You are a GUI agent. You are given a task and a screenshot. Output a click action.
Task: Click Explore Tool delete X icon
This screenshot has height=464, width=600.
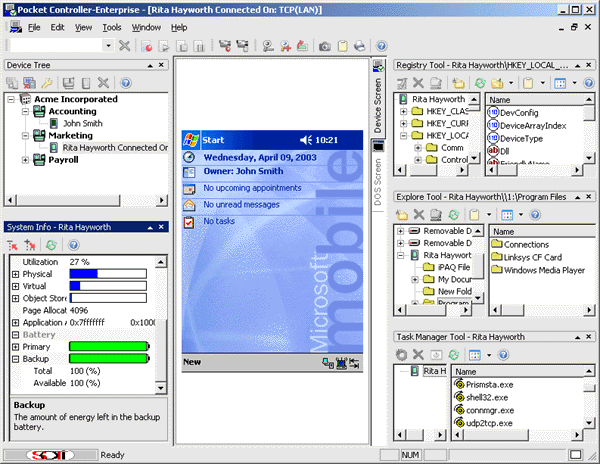tap(419, 215)
